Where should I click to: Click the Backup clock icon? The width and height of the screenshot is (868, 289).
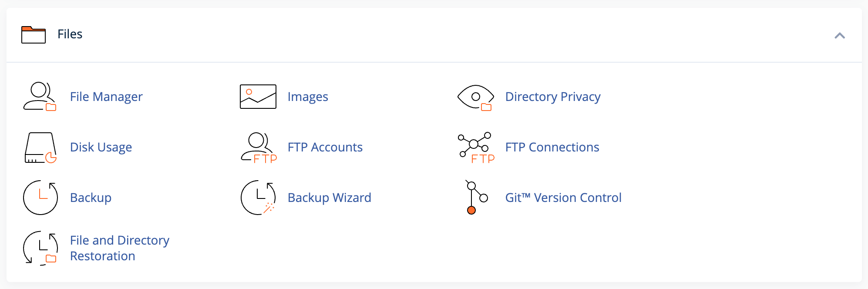tap(40, 198)
